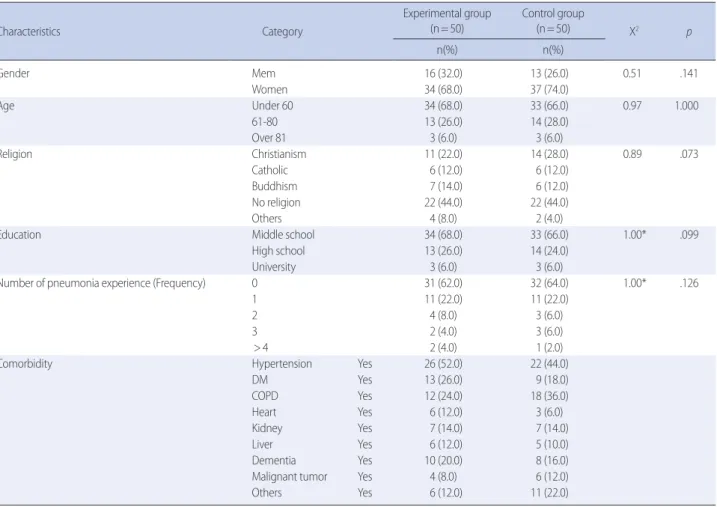Select the Heart comorbidity category
The image size is (717, 507).
(x=264, y=412)
